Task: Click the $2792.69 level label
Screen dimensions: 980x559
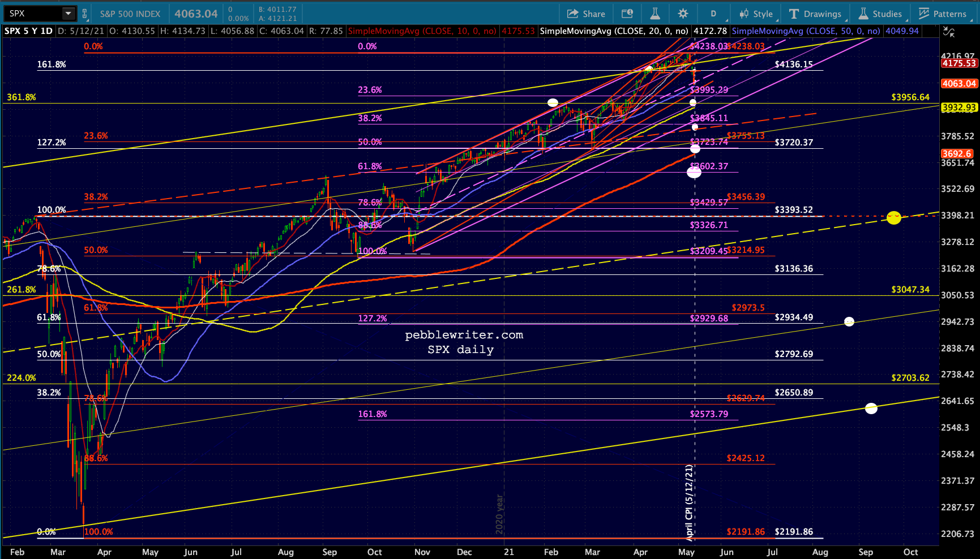Action: click(794, 354)
